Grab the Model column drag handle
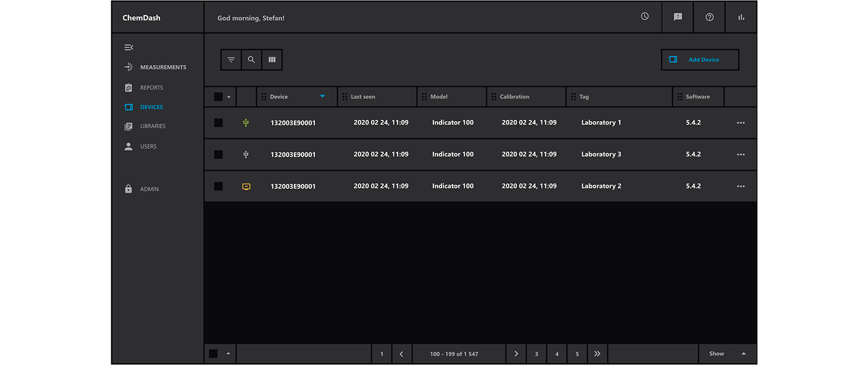The image size is (868, 365). click(424, 97)
